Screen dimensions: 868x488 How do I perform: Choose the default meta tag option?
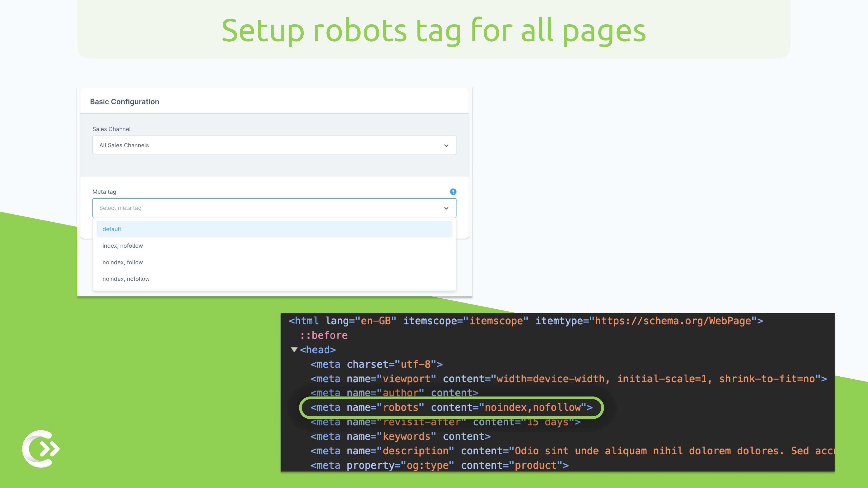click(x=274, y=229)
